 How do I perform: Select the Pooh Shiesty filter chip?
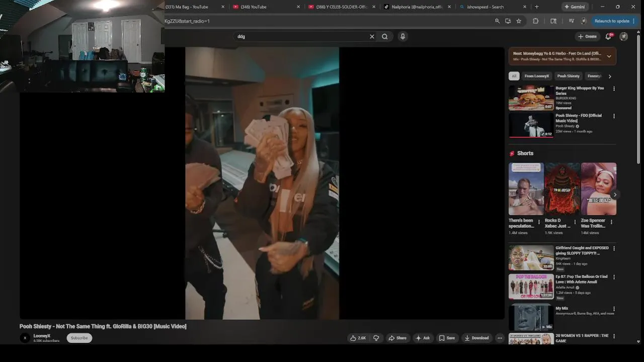568,76
